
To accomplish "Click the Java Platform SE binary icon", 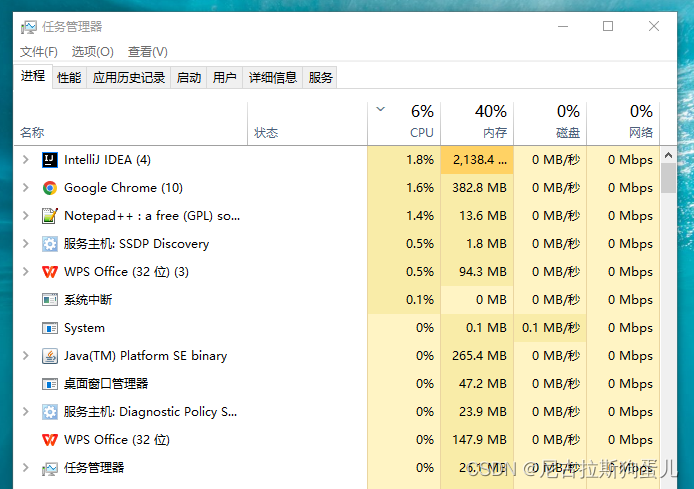I will [x=50, y=356].
